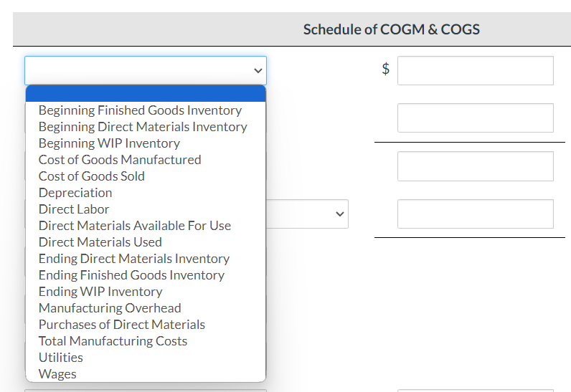Select Cost of Goods Manufactured

(120, 160)
